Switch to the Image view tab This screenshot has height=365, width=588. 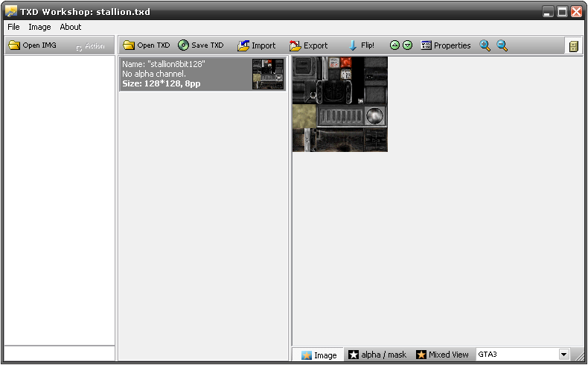click(x=319, y=355)
